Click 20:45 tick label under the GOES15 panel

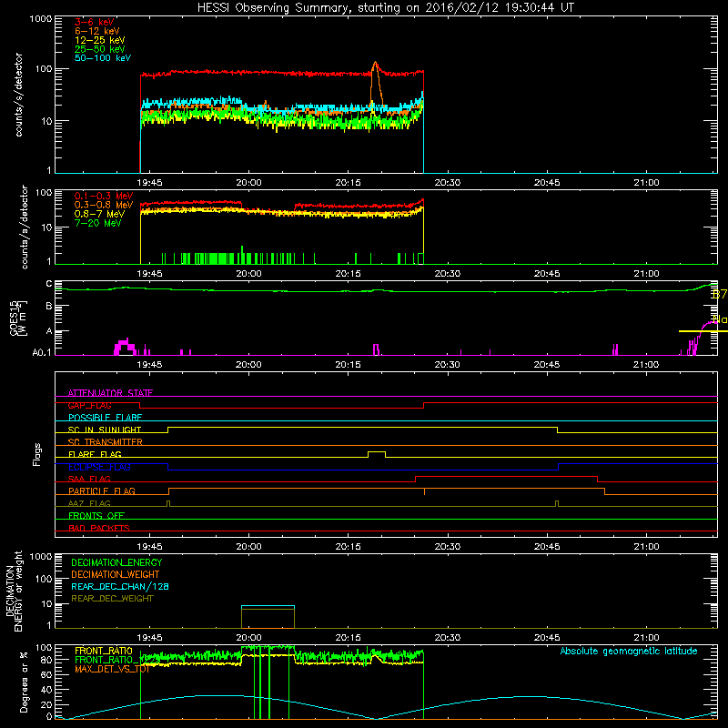point(547,365)
